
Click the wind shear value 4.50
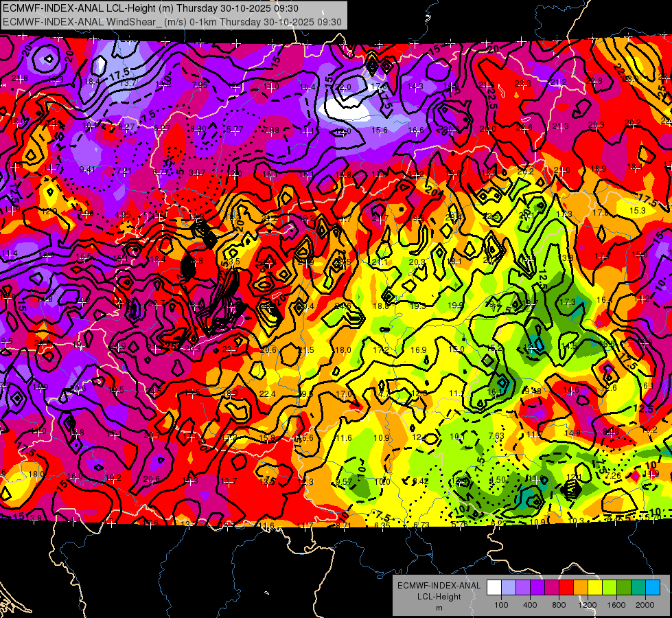pyautogui.click(x=498, y=480)
